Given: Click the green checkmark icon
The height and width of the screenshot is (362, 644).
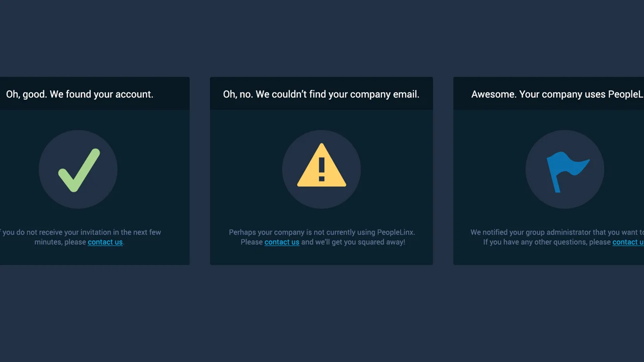Looking at the screenshot, I should pyautogui.click(x=79, y=170).
